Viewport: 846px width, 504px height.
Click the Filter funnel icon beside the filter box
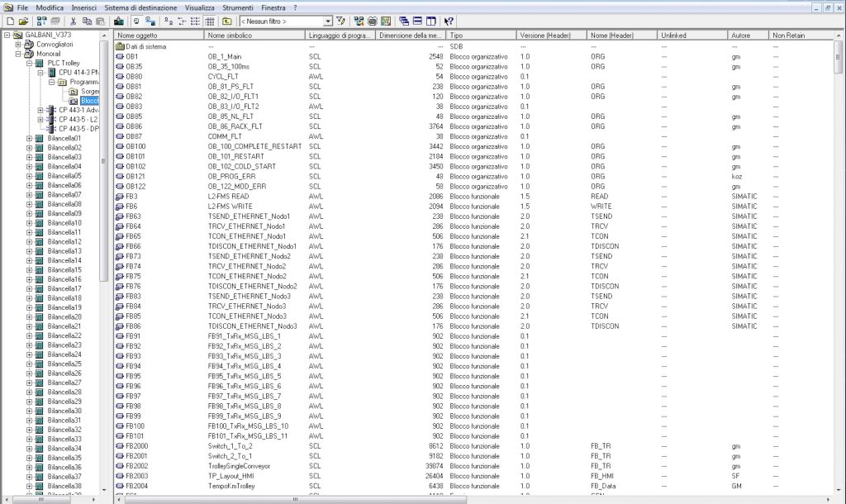pos(340,21)
